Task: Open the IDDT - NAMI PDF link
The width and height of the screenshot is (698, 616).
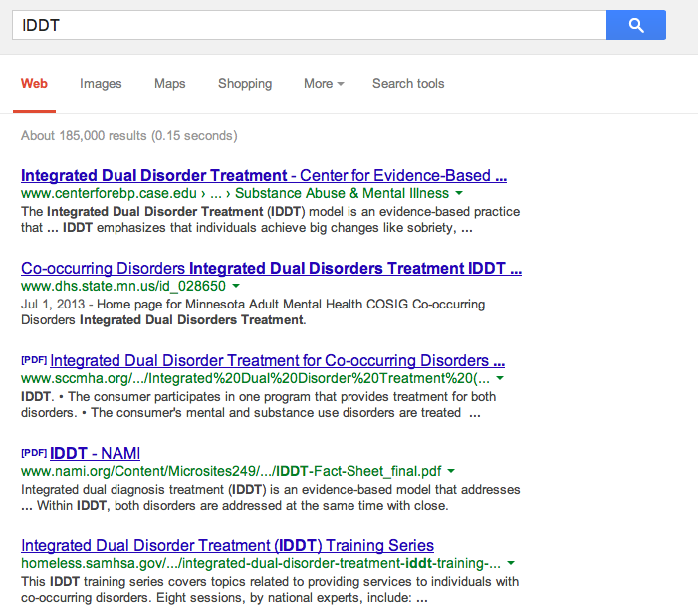Action: (95, 453)
